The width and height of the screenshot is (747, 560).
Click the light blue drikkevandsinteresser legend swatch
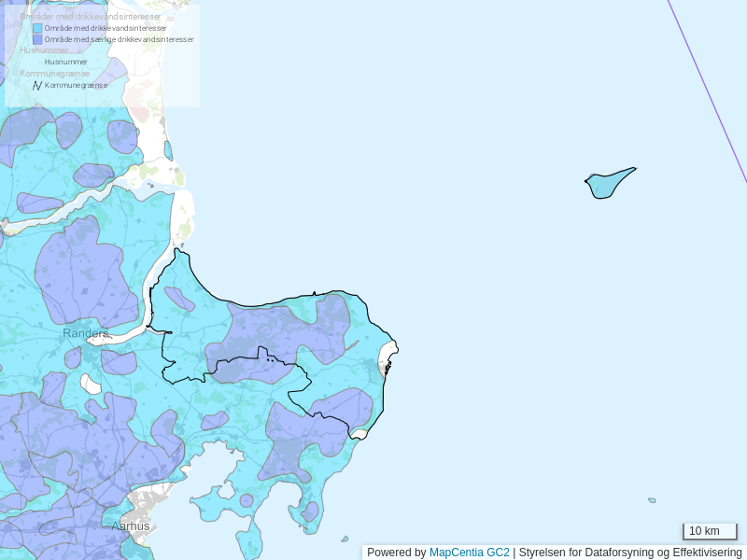click(x=37, y=28)
